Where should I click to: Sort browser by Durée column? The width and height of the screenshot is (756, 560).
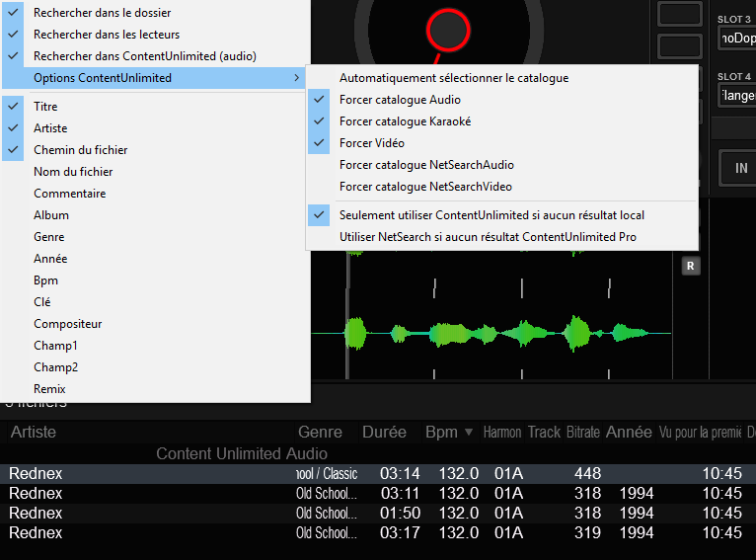point(390,432)
